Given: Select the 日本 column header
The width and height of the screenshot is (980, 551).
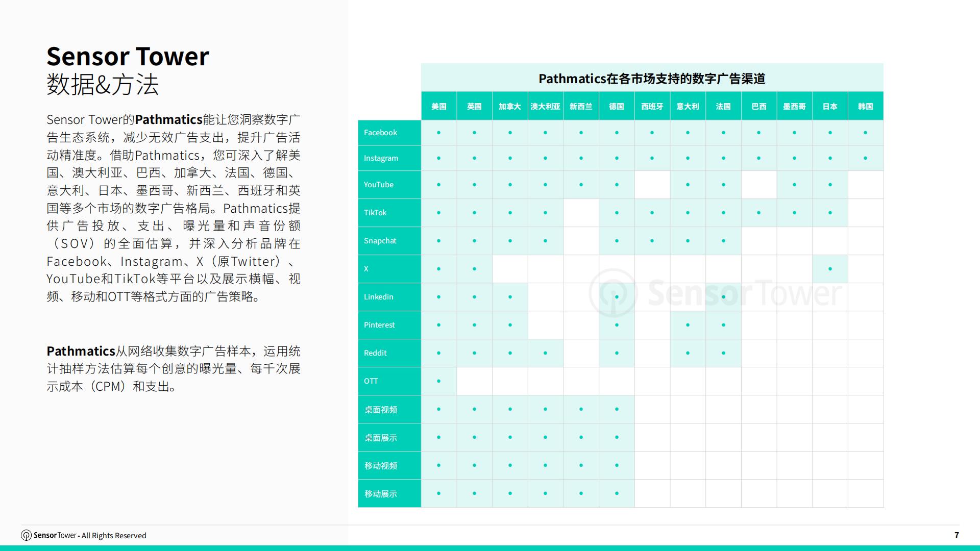Looking at the screenshot, I should click(830, 106).
